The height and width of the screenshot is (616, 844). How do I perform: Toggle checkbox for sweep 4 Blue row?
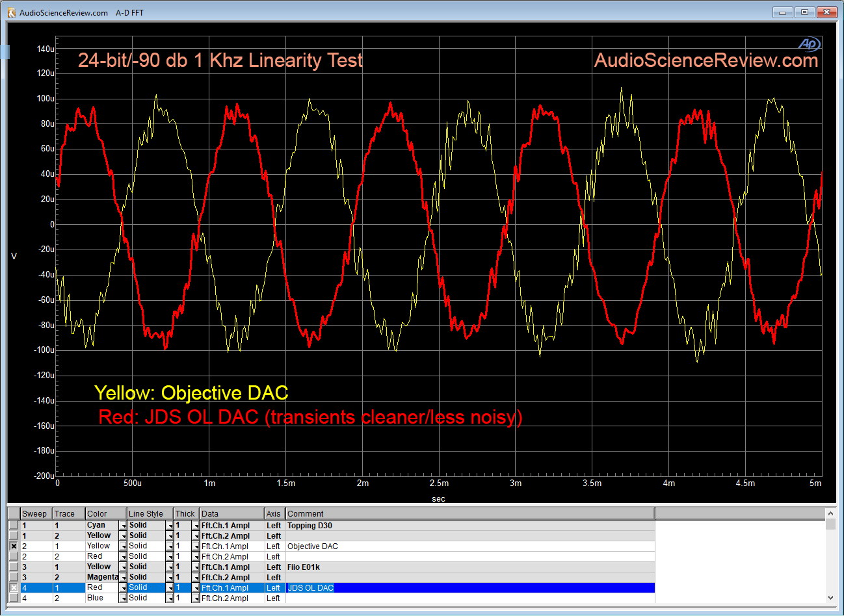[14, 598]
